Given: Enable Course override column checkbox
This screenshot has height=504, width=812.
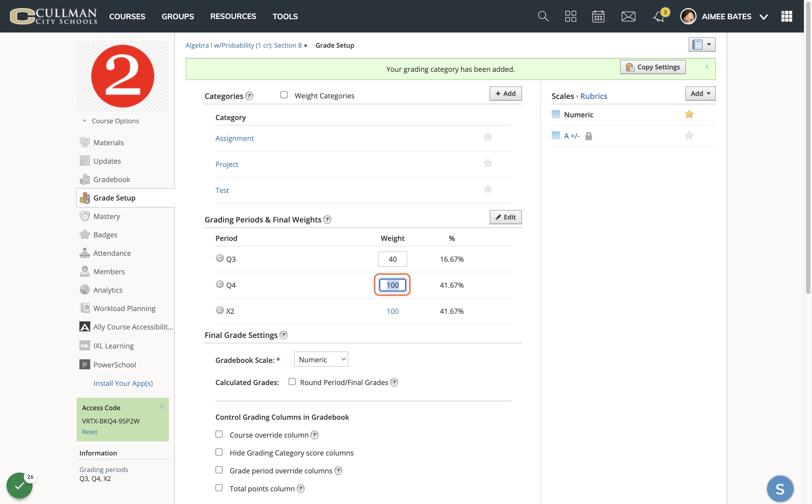Looking at the screenshot, I should coord(219,434).
